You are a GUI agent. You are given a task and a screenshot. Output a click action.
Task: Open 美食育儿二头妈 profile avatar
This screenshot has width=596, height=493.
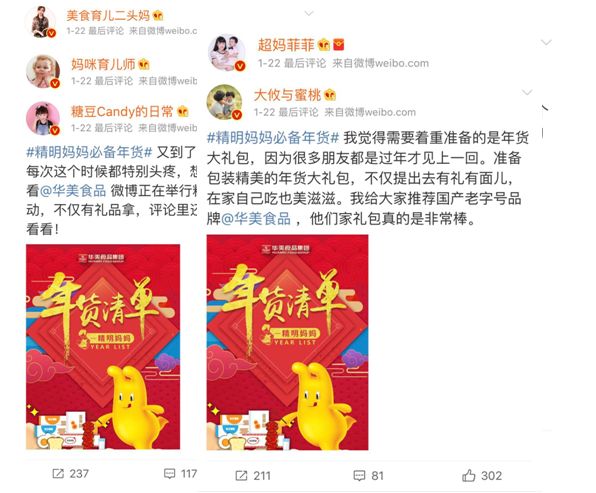(41, 21)
